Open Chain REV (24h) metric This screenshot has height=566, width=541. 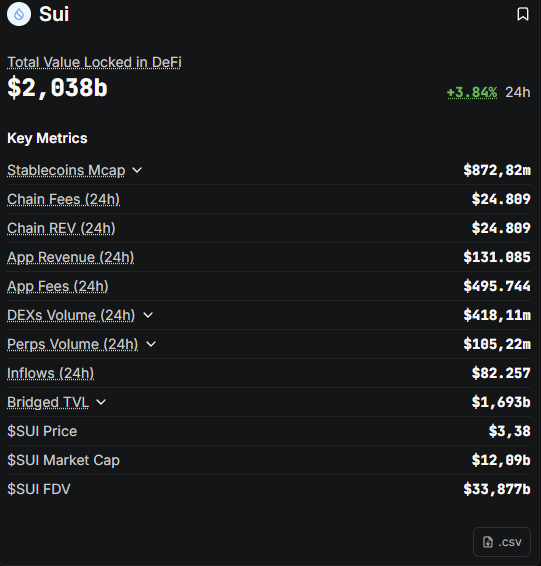(61, 228)
